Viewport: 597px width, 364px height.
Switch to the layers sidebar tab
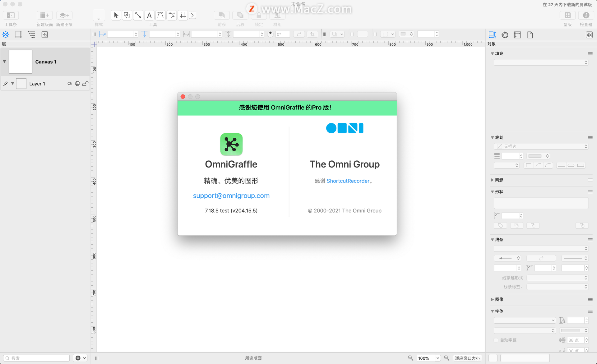point(6,35)
